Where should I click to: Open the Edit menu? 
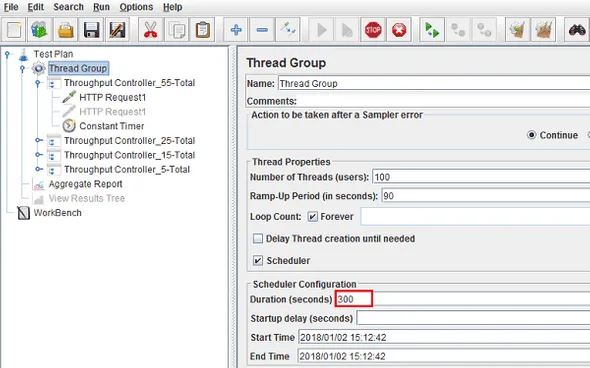36,7
